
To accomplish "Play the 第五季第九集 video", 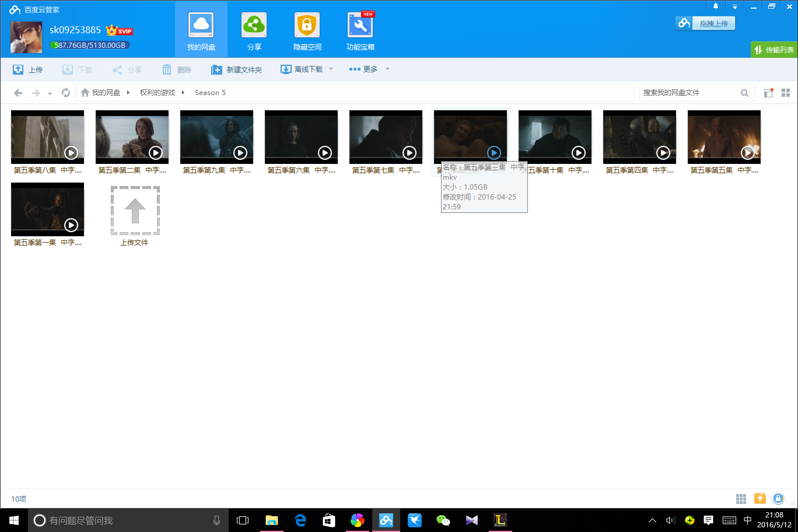I will [240, 153].
